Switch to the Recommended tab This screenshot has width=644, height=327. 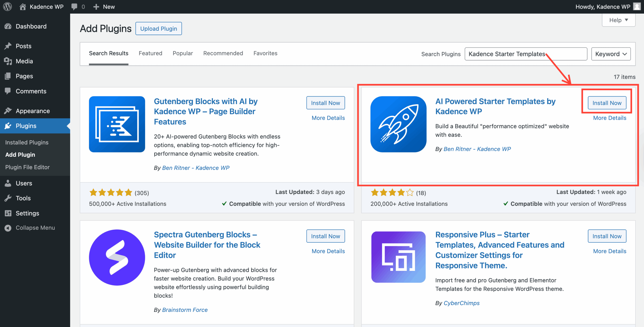tap(223, 53)
